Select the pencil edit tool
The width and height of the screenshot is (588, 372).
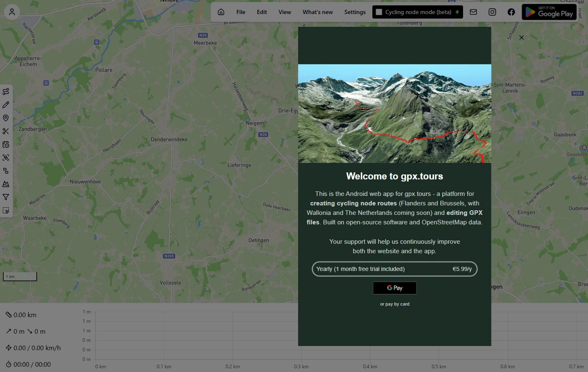click(6, 105)
